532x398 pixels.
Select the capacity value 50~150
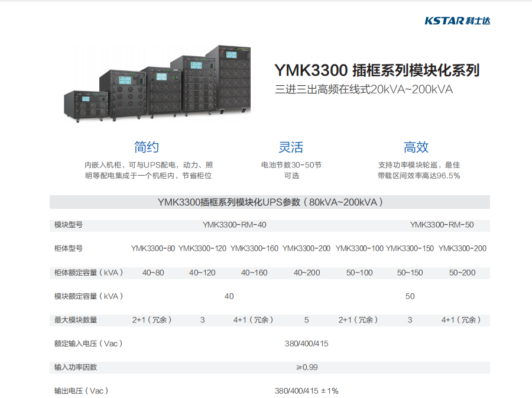coord(410,273)
